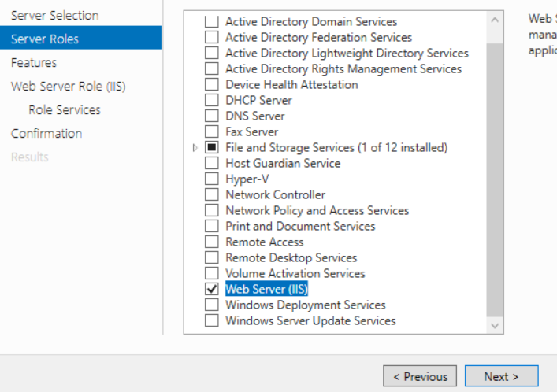Select the Web Server (IIS) role label

(x=266, y=290)
